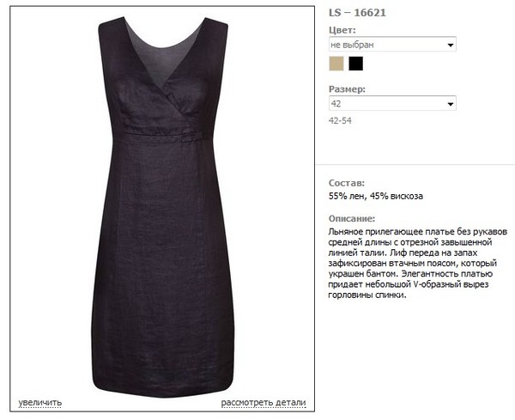Screen dimensions: 515x420
Task: Select the black color swatch
Action: [x=355, y=64]
